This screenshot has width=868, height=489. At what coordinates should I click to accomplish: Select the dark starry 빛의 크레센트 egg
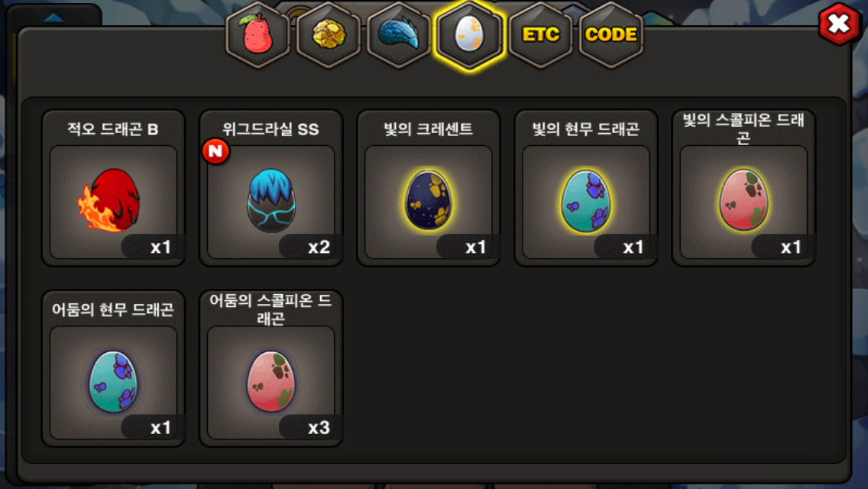point(429,202)
